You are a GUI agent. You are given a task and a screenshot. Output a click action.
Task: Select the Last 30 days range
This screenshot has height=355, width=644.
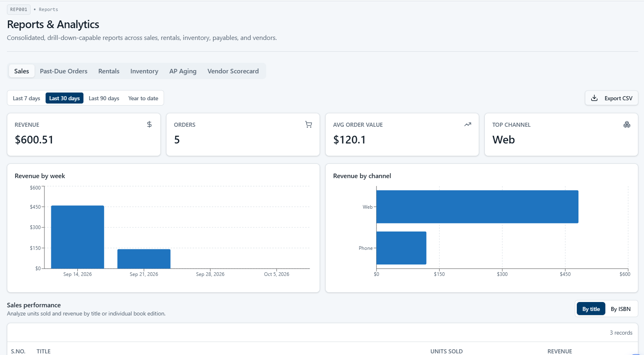(x=64, y=98)
